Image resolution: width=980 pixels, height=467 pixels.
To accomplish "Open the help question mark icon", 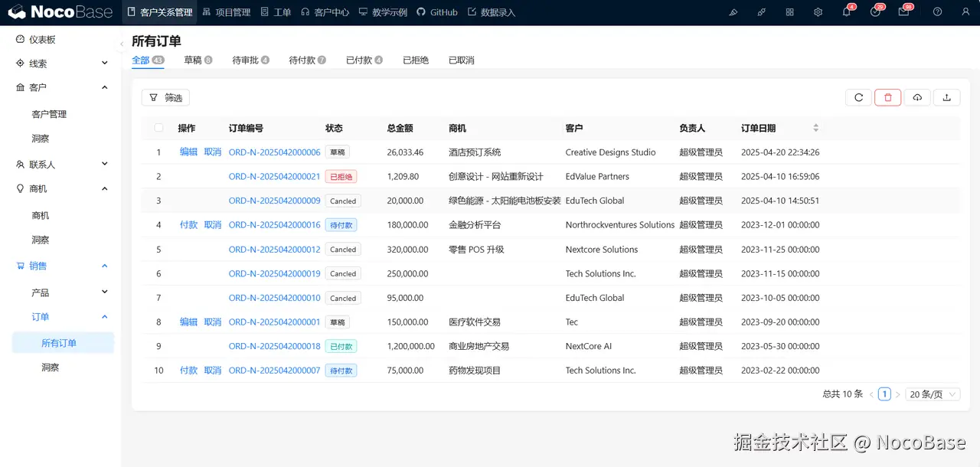I will click(x=937, y=12).
